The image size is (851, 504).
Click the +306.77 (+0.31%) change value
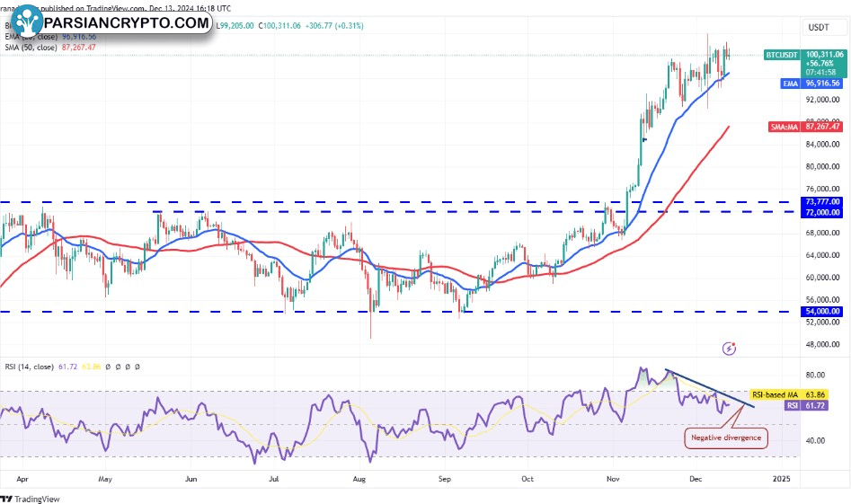coord(334,25)
